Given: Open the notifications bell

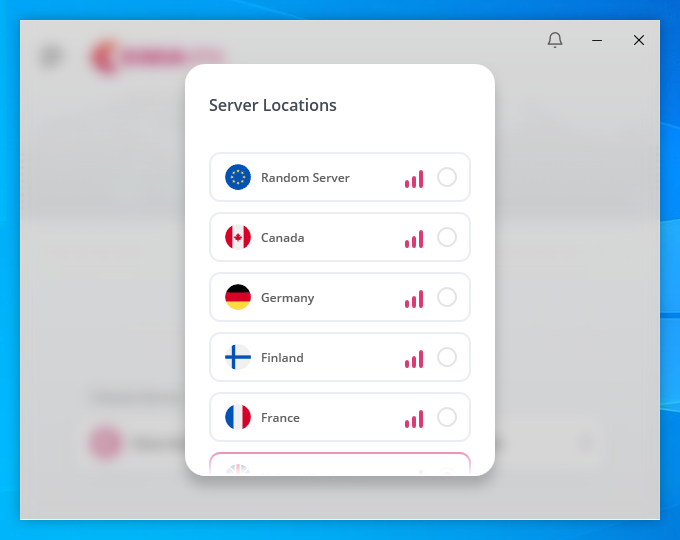Looking at the screenshot, I should [x=555, y=40].
